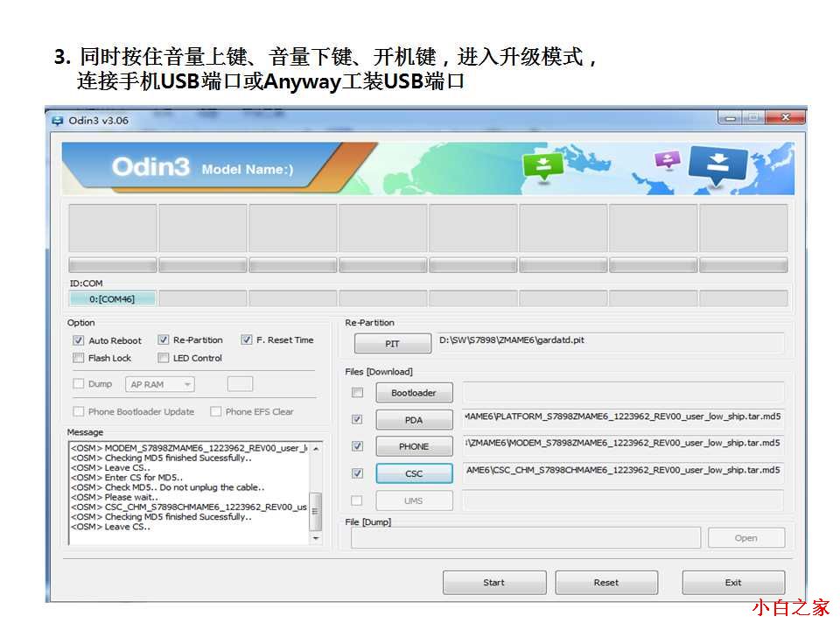Click the Bootloader file path field
Image resolution: width=840 pixels, height=630 pixels.
[x=624, y=392]
